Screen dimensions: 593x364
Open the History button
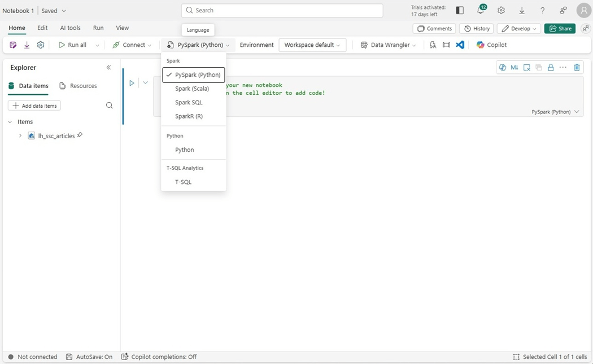[477, 29]
